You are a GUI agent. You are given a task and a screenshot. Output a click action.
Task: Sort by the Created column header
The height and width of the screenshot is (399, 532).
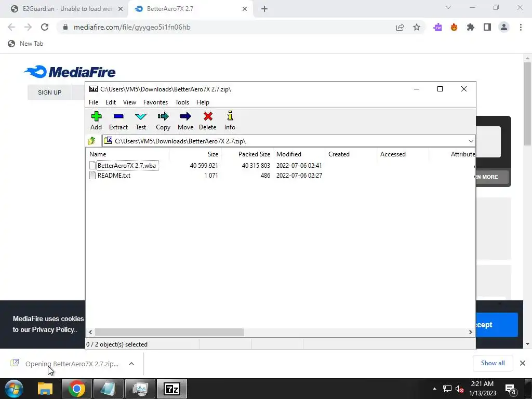[351, 154]
